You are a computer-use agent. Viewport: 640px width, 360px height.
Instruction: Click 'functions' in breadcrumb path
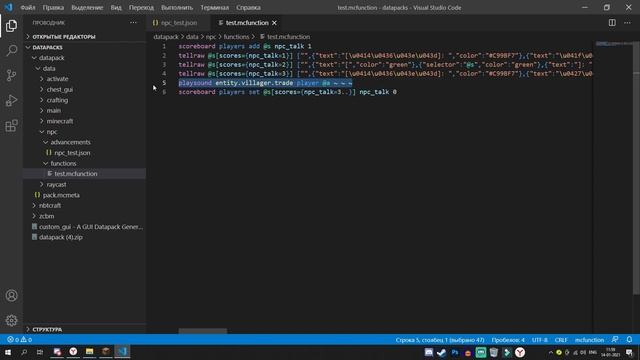(236, 37)
